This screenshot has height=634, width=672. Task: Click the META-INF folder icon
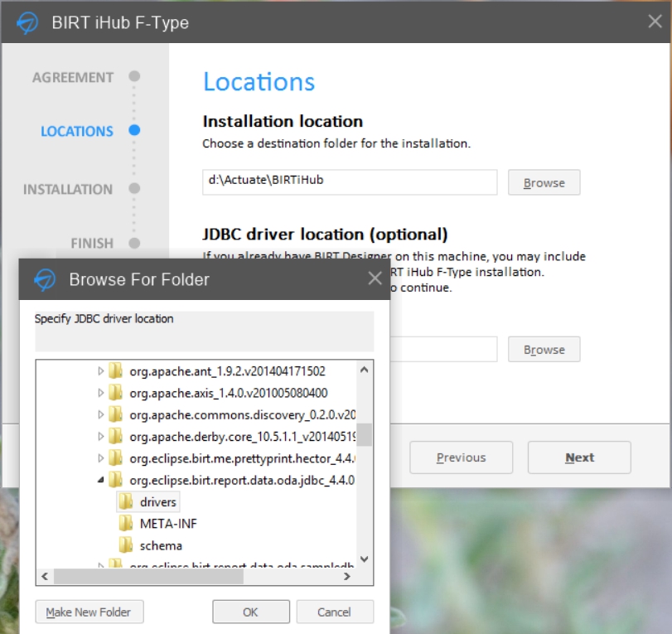[126, 524]
